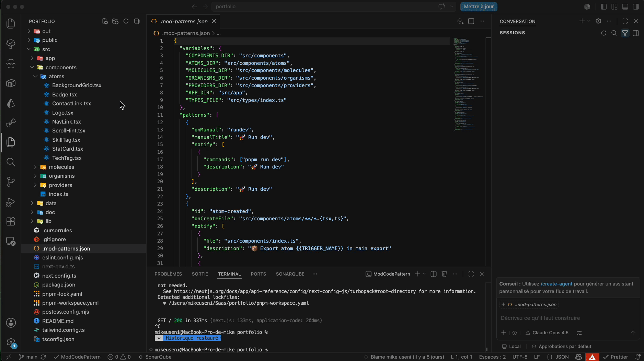Click New Folder icon in Portfolio explorer
The width and height of the screenshot is (644, 361).
[x=115, y=21]
